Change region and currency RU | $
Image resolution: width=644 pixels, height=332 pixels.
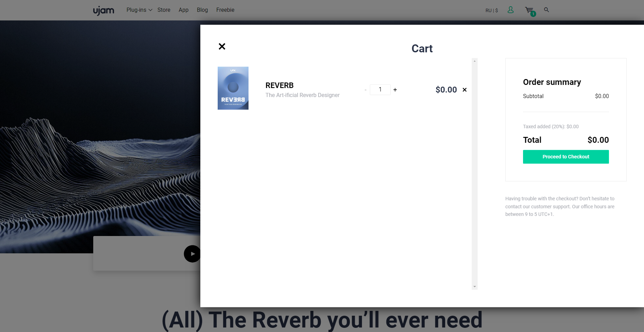click(492, 10)
